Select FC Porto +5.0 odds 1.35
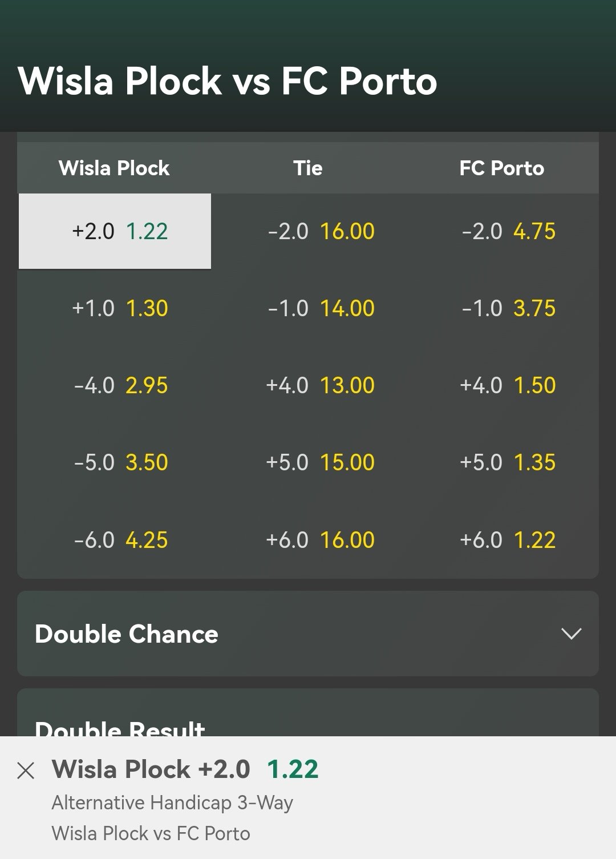616x859 pixels. [x=508, y=462]
